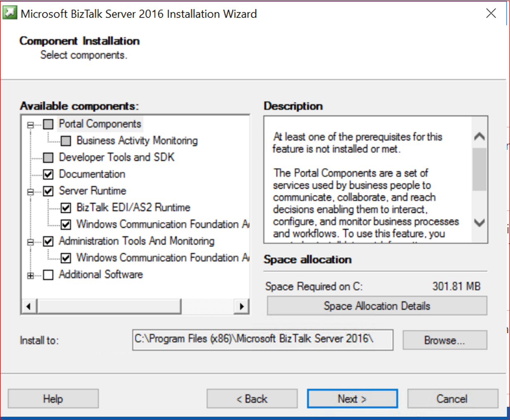510x420 pixels.
Task: Enable the Additional Software checkbox
Action: [x=48, y=275]
